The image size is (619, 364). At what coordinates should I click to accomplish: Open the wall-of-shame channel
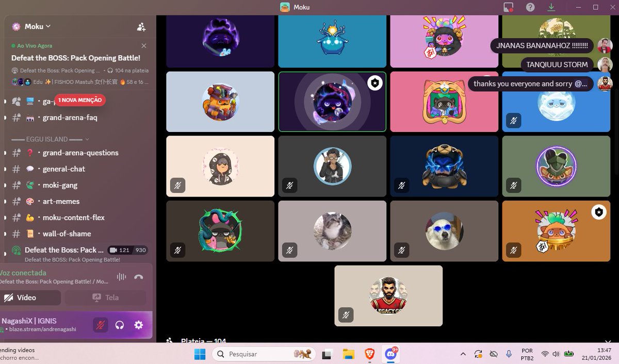tap(67, 234)
